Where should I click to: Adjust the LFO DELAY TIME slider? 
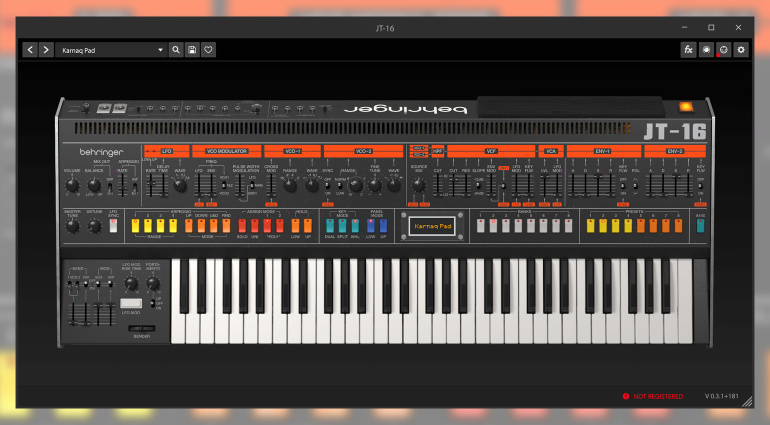(x=163, y=186)
